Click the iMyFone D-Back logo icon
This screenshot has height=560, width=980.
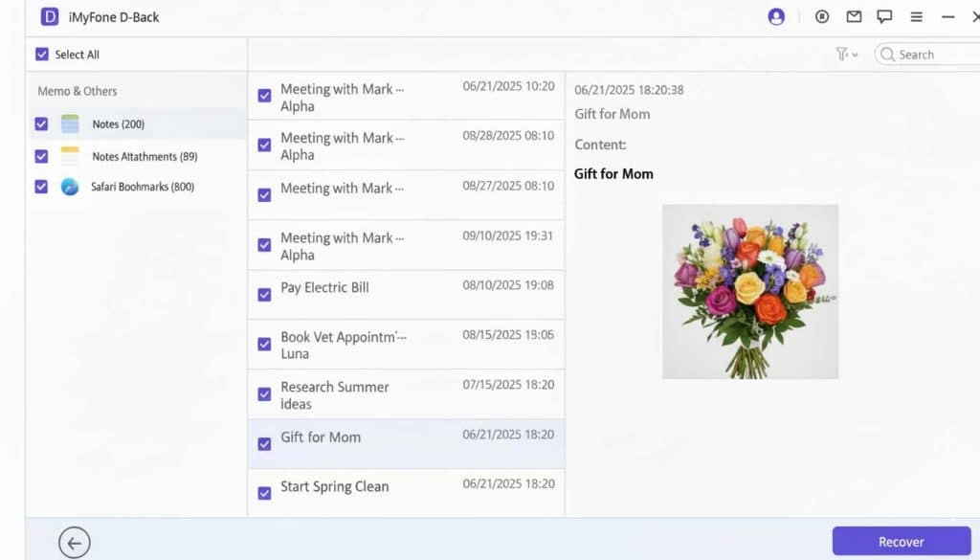click(49, 17)
